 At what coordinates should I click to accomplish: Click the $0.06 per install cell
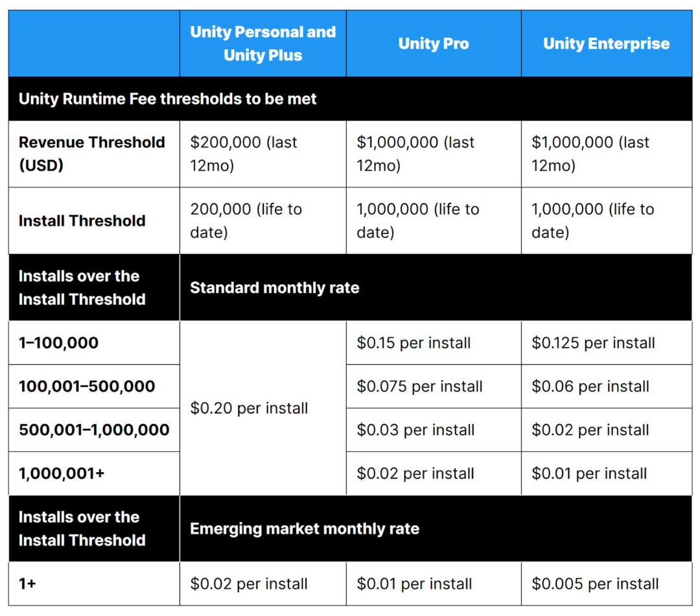(590, 386)
